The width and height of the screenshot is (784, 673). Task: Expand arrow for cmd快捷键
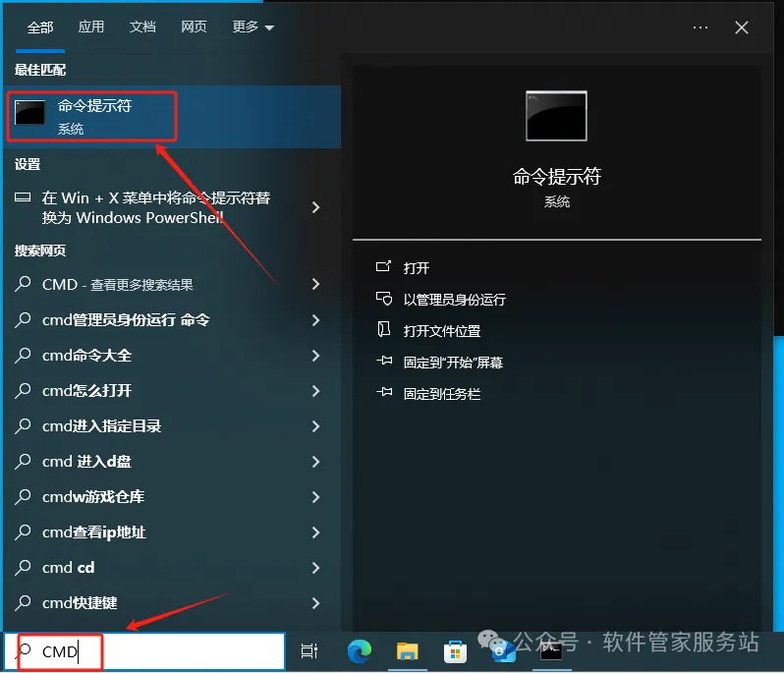point(315,603)
